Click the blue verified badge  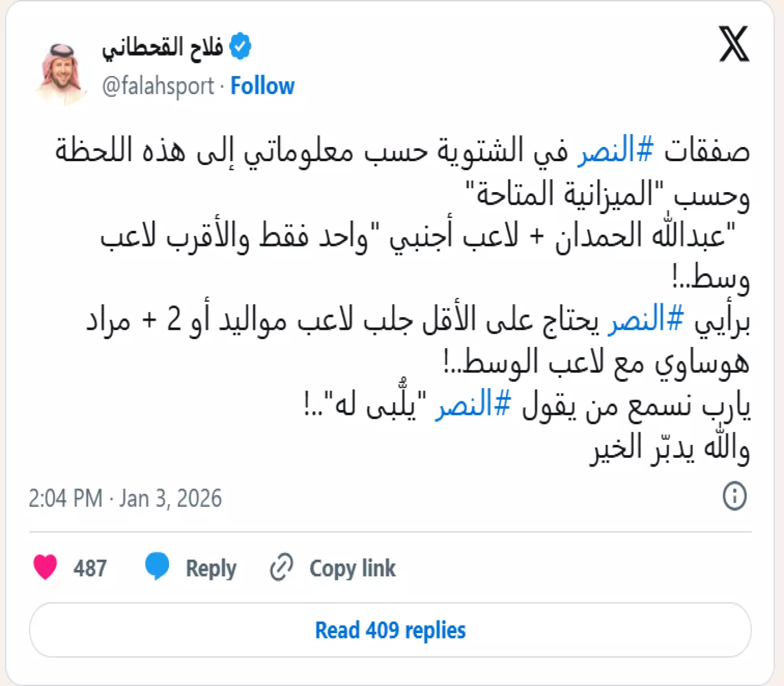pos(240,47)
